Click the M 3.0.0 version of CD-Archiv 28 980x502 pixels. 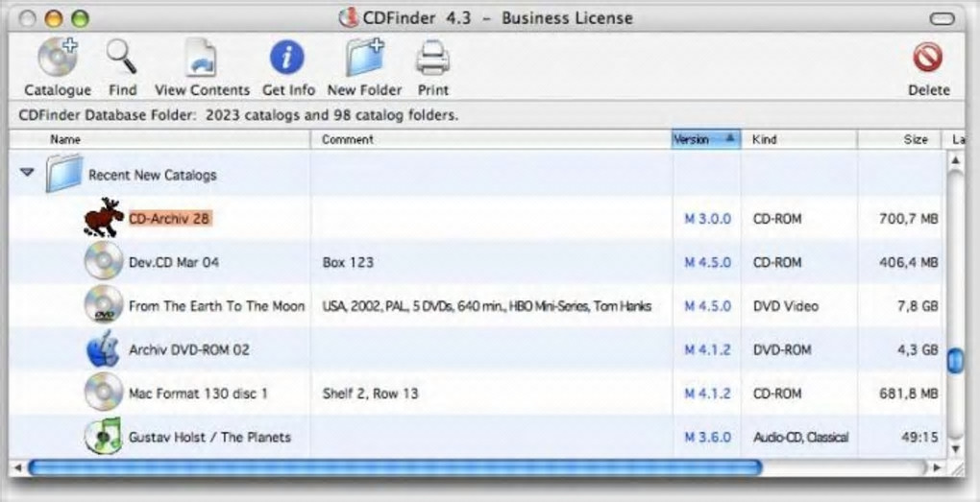tap(707, 219)
